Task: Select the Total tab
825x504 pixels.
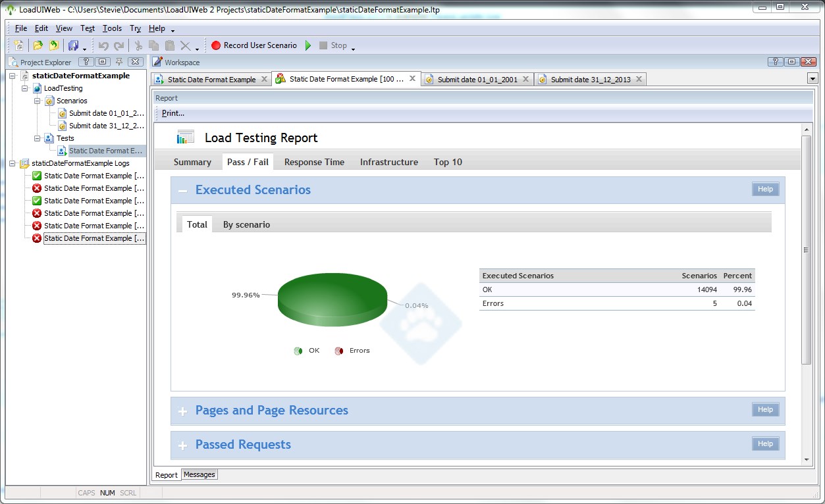Action: click(197, 224)
